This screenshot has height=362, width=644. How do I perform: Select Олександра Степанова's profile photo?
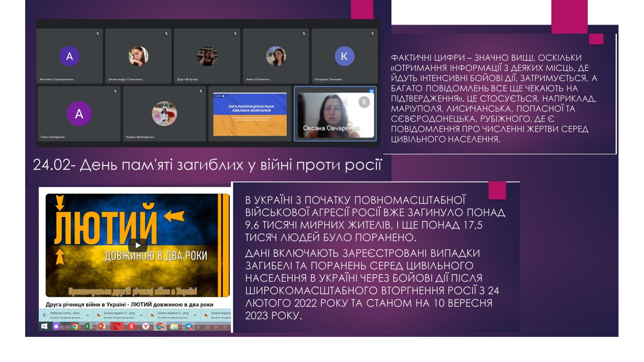pos(138,56)
